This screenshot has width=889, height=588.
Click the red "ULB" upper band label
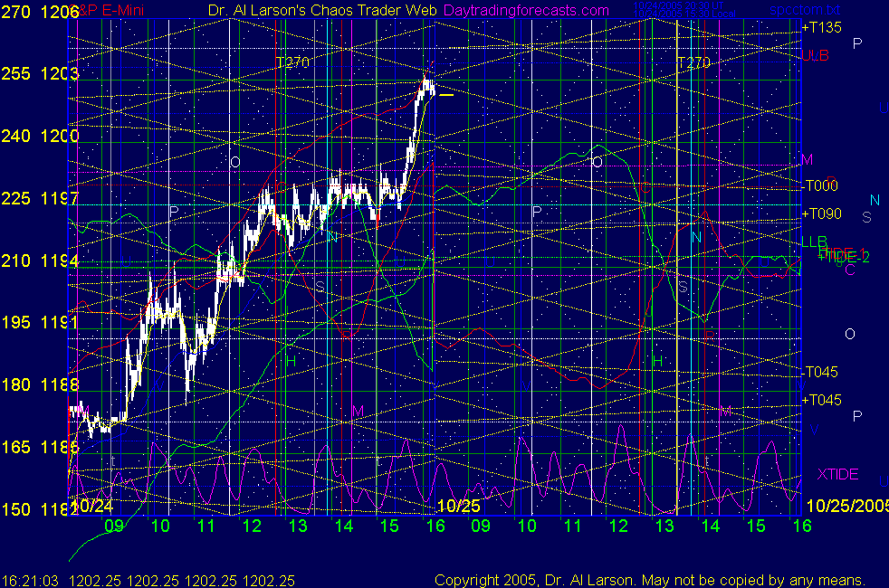coord(816,55)
